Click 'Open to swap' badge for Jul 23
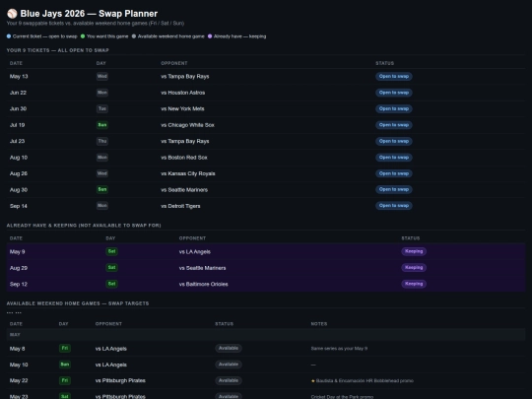The image size is (532, 399). (x=393, y=141)
